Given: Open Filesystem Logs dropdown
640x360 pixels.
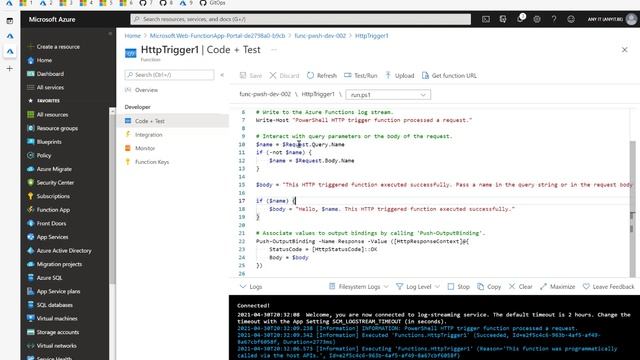Looking at the screenshot, I should click(x=359, y=287).
